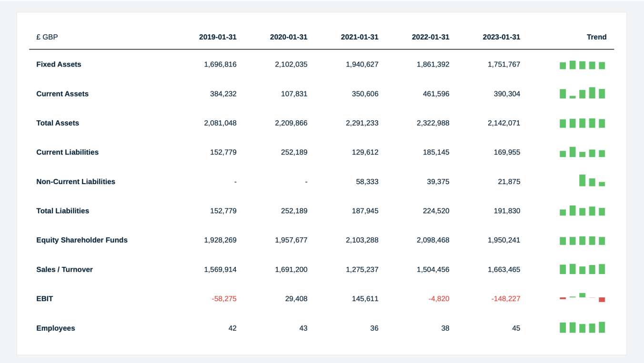Click the Total Liabilities row label
Image resolution: width=644 pixels, height=363 pixels.
63,211
